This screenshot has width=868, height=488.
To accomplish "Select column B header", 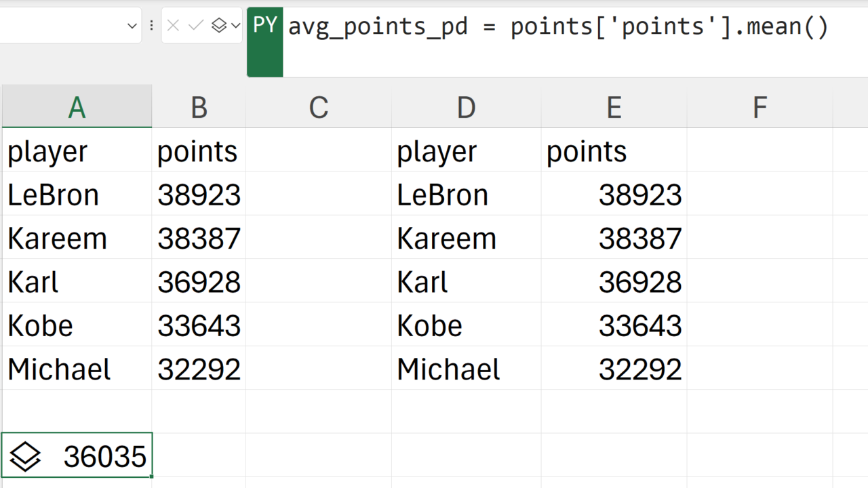I will click(x=199, y=107).
